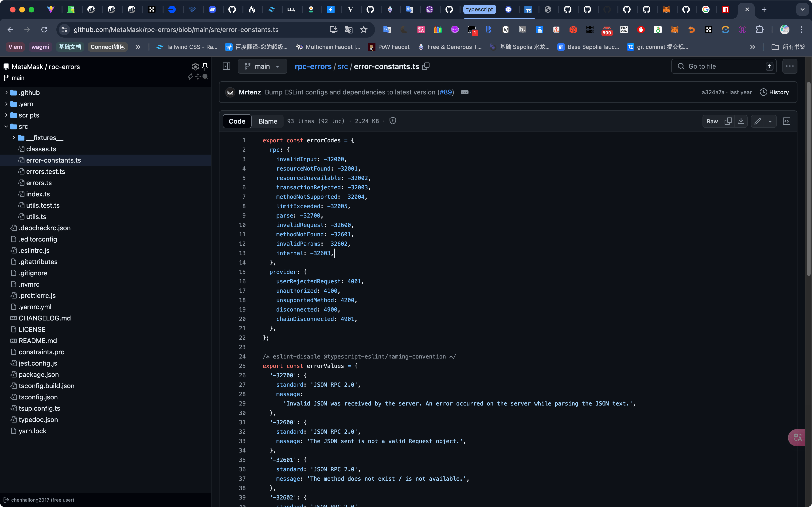Screen dimensions: 812x507
Task: Open classes.ts in the file tree
Action: coord(41,149)
